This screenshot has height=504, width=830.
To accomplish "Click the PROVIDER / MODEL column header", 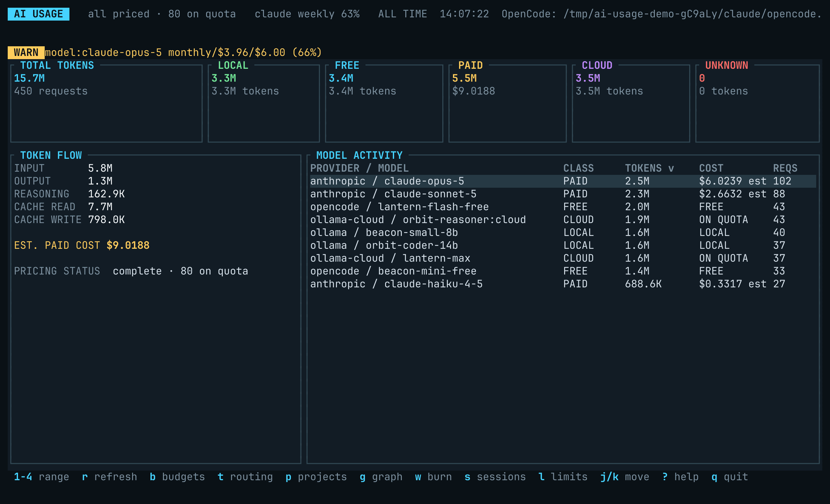I will 359,168.
